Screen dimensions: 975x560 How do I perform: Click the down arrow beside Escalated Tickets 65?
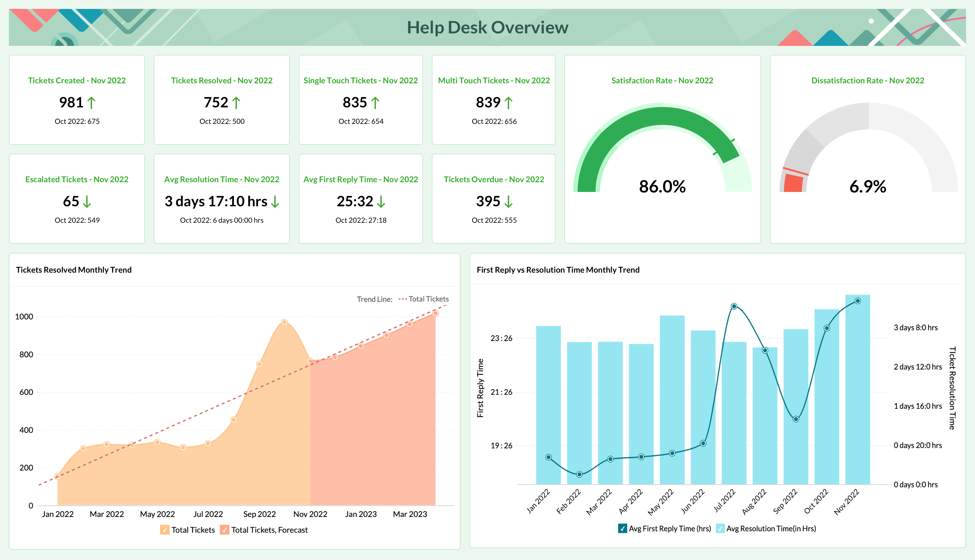tap(87, 202)
